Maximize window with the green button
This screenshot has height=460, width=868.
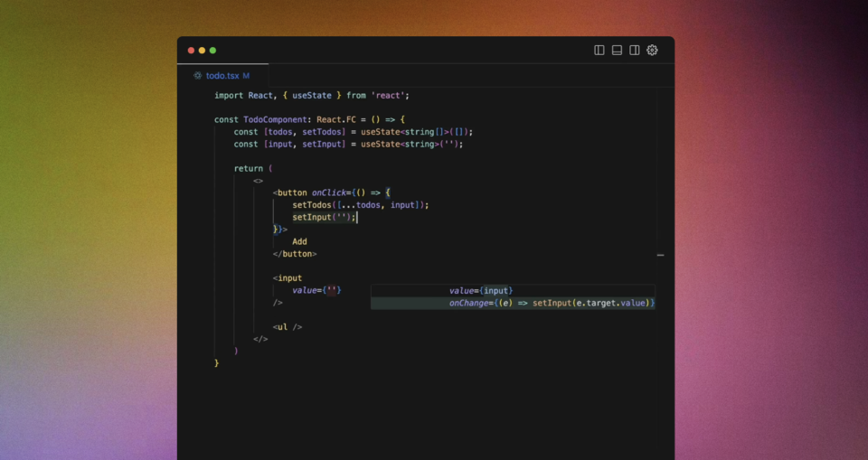click(x=213, y=51)
